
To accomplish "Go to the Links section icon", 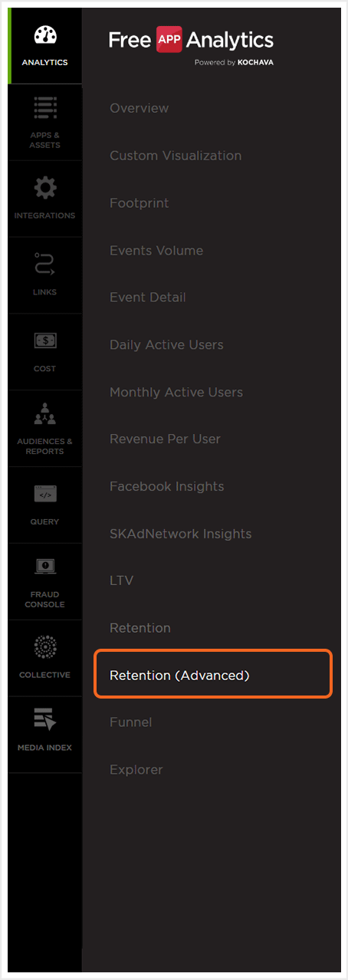I will pyautogui.click(x=45, y=264).
